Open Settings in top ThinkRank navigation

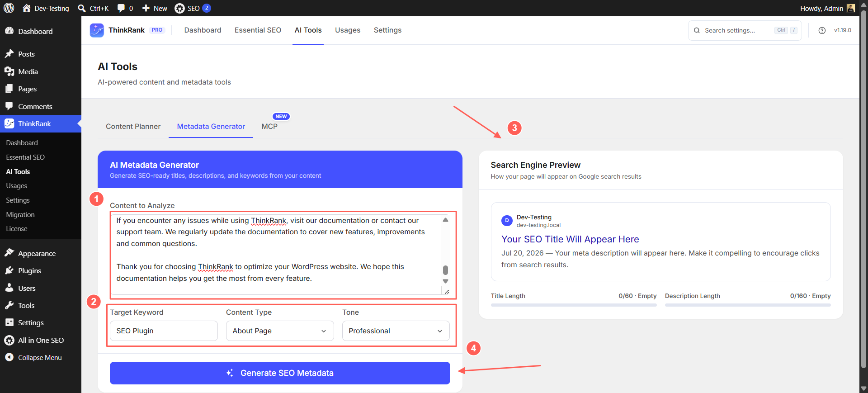tap(387, 30)
